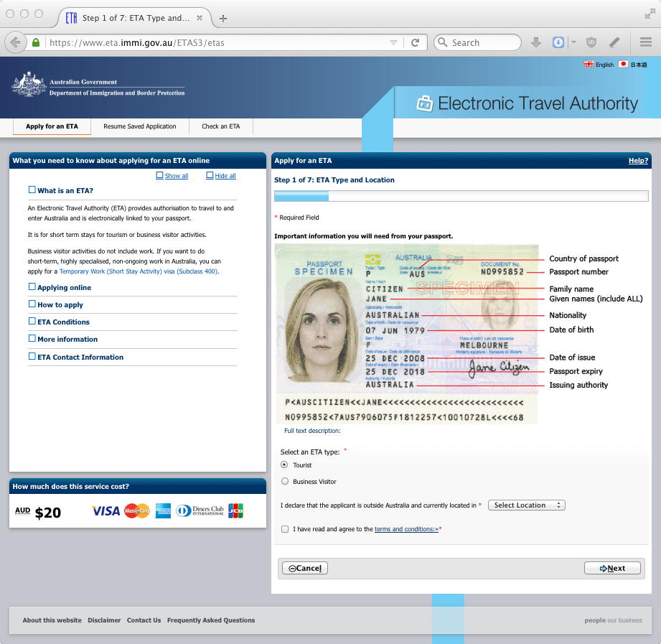The image size is (661, 644).
Task: Reload the page with the refresh icon
Action: click(415, 42)
